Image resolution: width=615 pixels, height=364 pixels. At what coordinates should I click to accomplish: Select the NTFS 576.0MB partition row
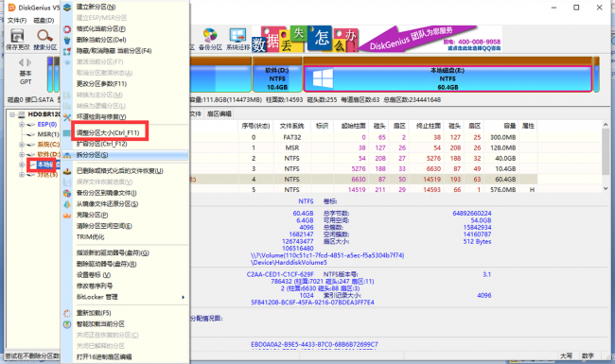(363, 190)
